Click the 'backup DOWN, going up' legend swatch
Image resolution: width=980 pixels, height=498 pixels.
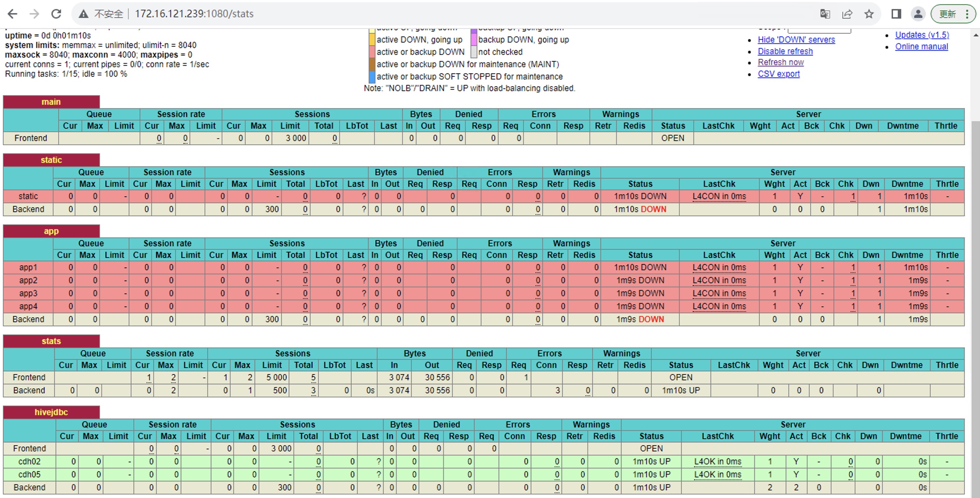(x=474, y=40)
